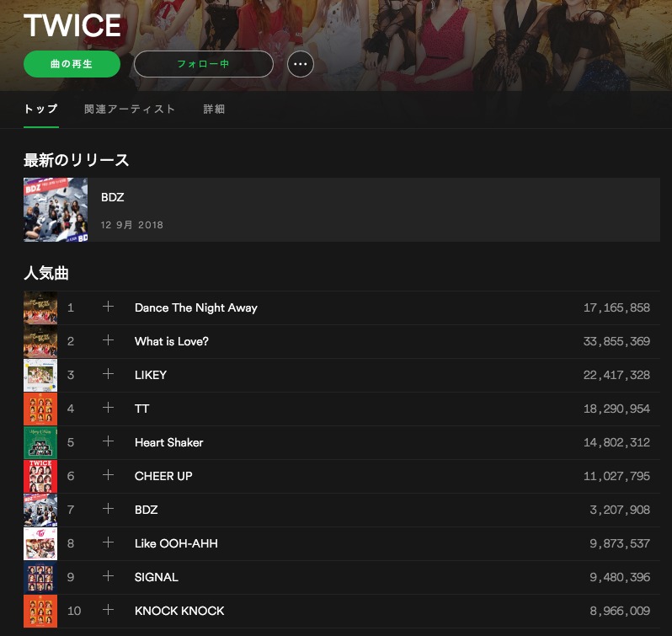This screenshot has height=636, width=672.
Task: Open BDZ album cover in latest release
Action: coord(56,210)
